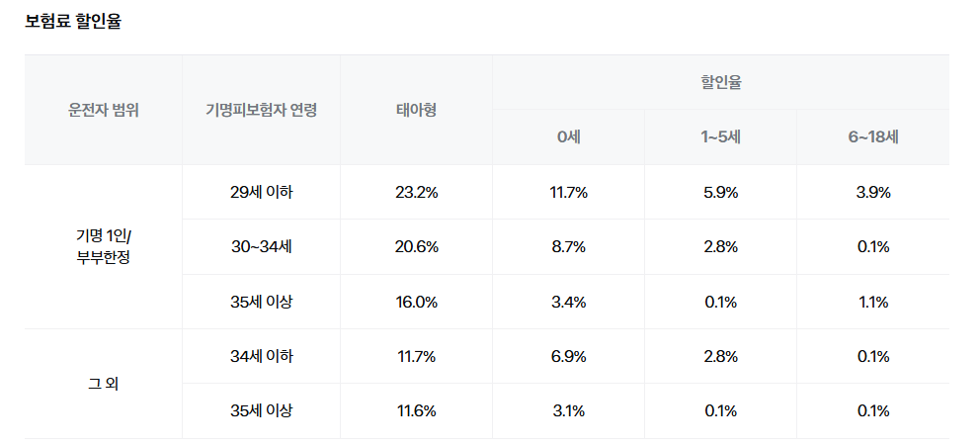The width and height of the screenshot is (980, 446).
Task: Click the 보험료 할인율 heading
Action: click(x=73, y=22)
